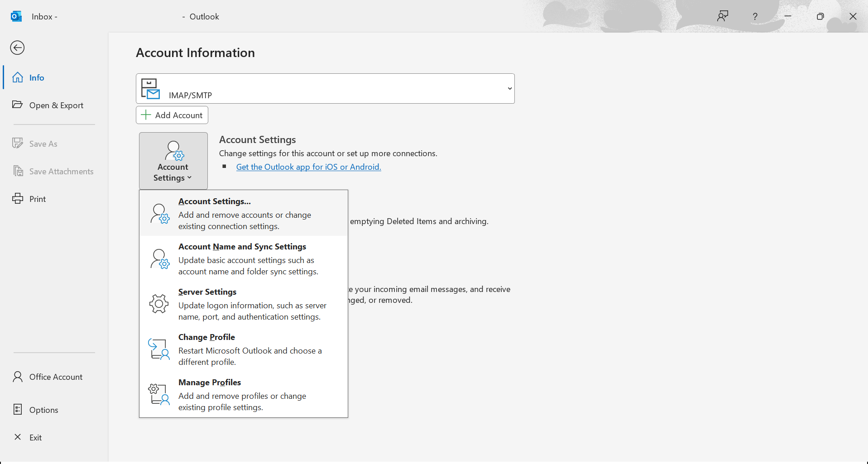Select Manage Profiles menu entry
This screenshot has height=464, width=868.
[x=244, y=394]
